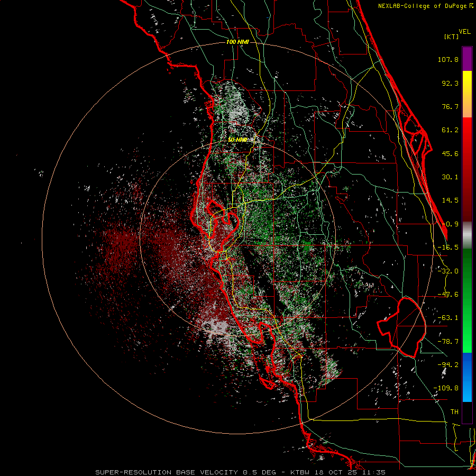
Task: Click the NEXLAB-College of DuPage watermark text
Action: click(425, 6)
